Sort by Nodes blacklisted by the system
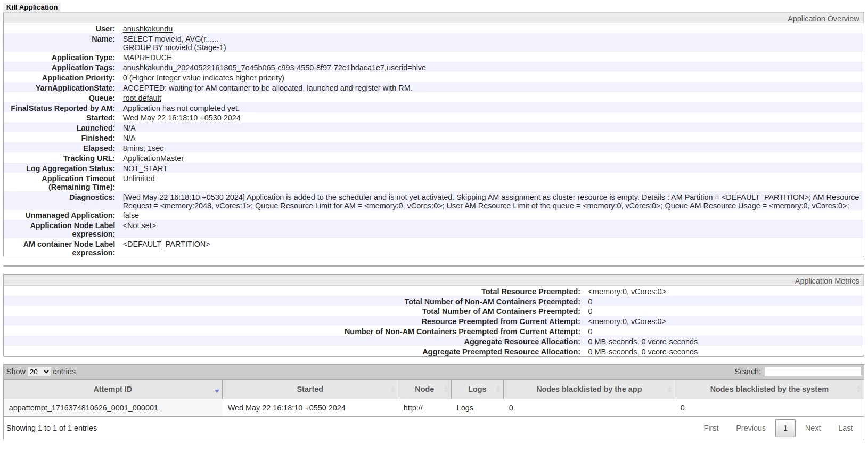The width and height of the screenshot is (868, 452). (x=769, y=389)
